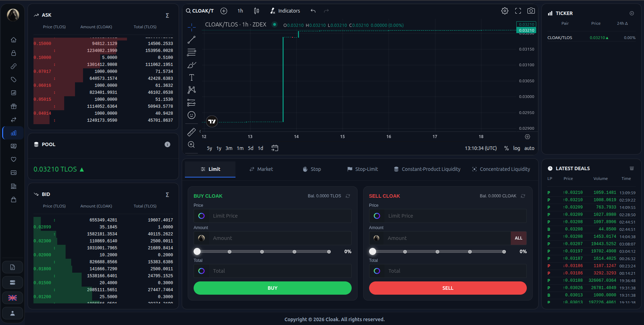Image resolution: width=644 pixels, height=325 pixels.
Task: Change language via the UK flag
Action: click(12, 297)
